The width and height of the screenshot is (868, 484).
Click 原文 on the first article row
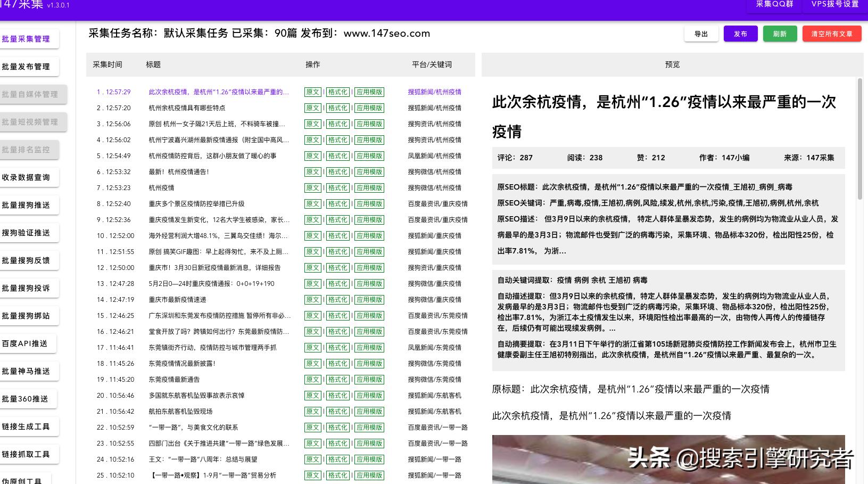point(313,92)
